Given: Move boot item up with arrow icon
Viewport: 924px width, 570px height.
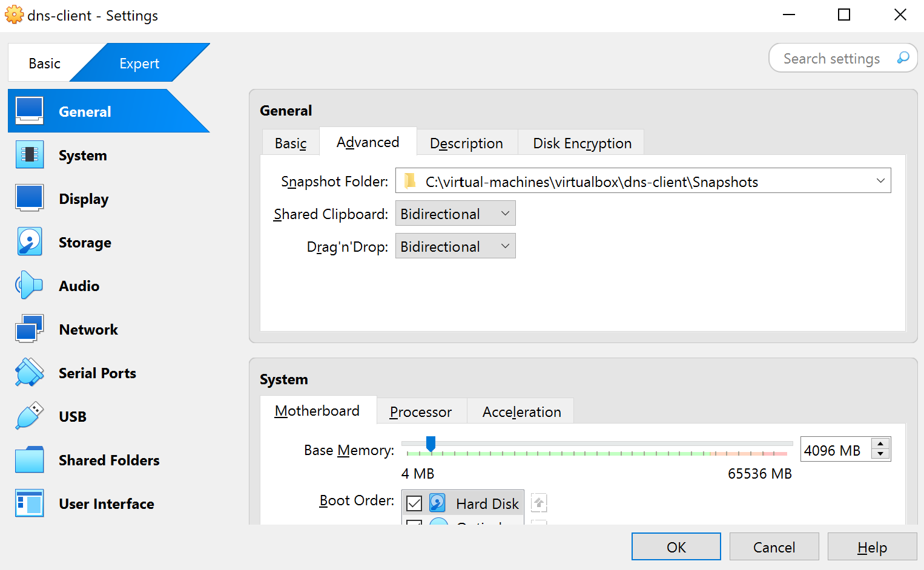Looking at the screenshot, I should [x=539, y=503].
